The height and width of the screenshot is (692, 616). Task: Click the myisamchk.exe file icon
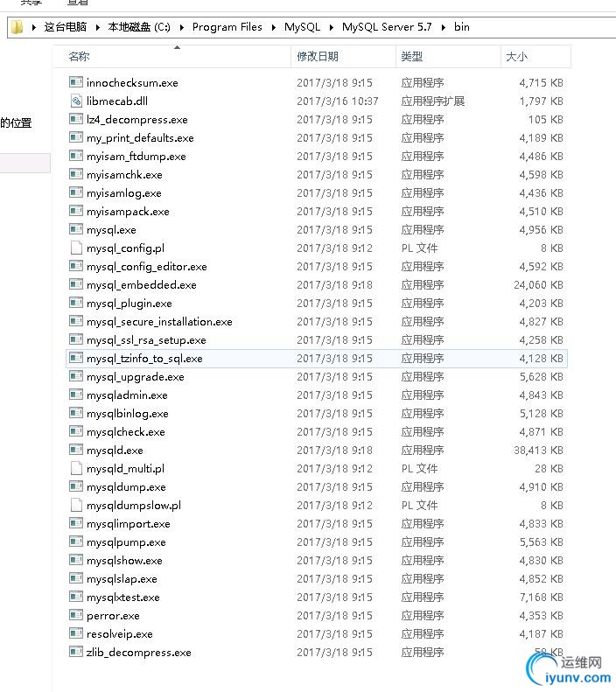coord(76,174)
